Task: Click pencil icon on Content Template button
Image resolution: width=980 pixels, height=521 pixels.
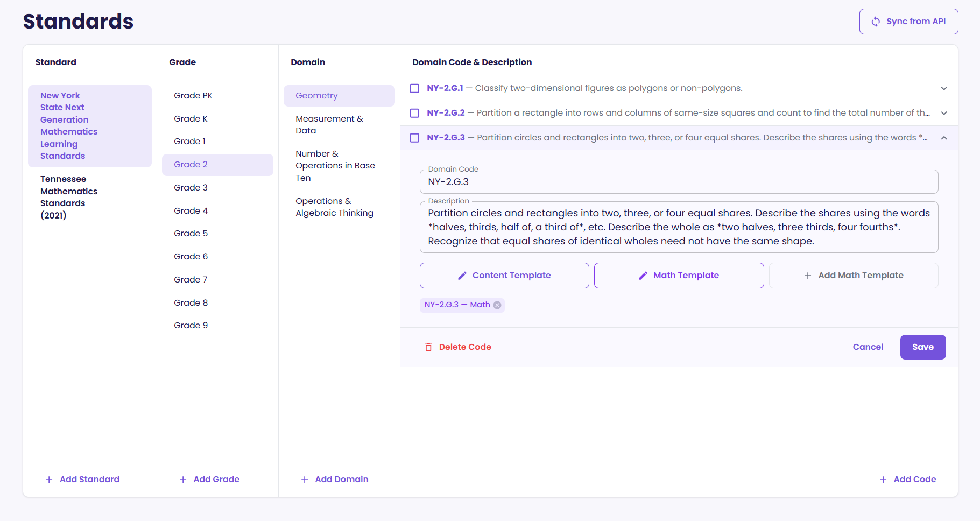Action: (x=462, y=276)
